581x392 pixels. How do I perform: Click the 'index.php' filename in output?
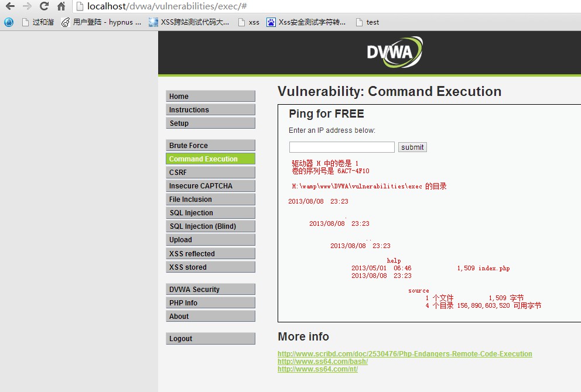[494, 268]
